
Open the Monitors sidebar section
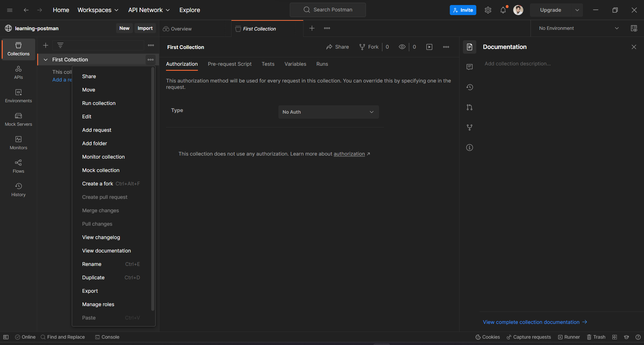[x=18, y=143]
